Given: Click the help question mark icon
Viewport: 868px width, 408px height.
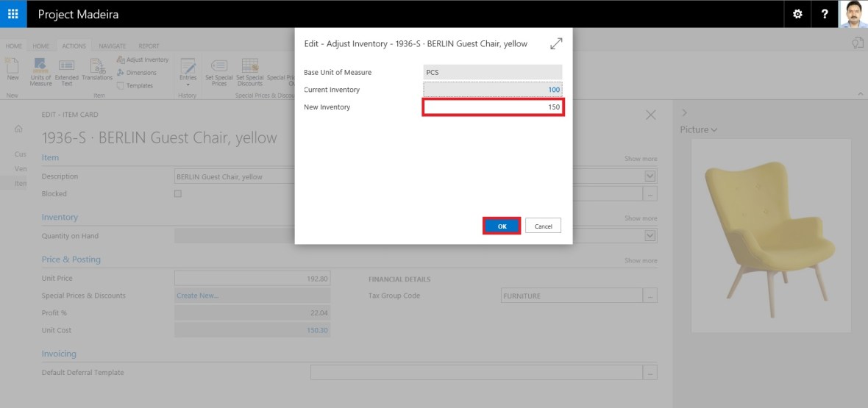Looking at the screenshot, I should pos(825,14).
